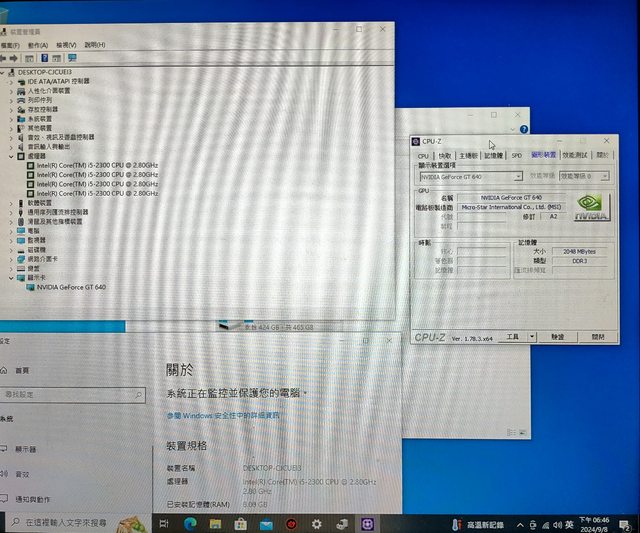Image resolution: width=640 pixels, height=533 pixels.
Task: Switch to the CPU tab in CPU-Z
Action: [423, 156]
